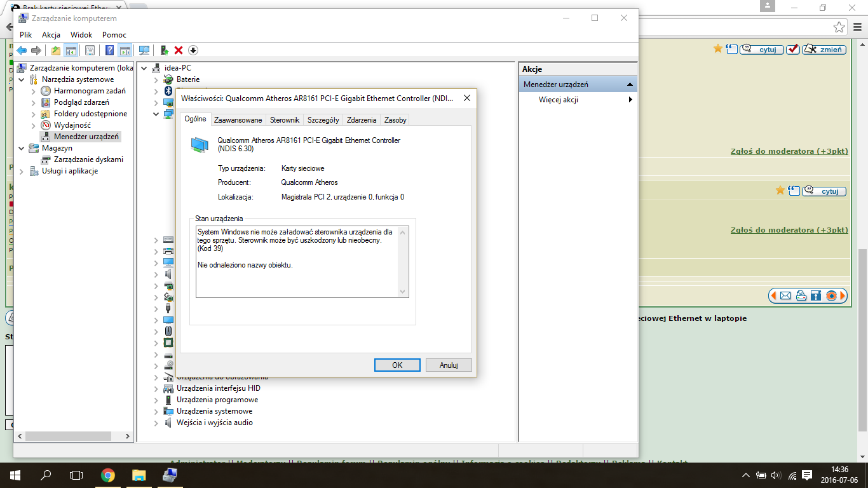Click the Forward arrow in the toolbar

pyautogui.click(x=36, y=51)
